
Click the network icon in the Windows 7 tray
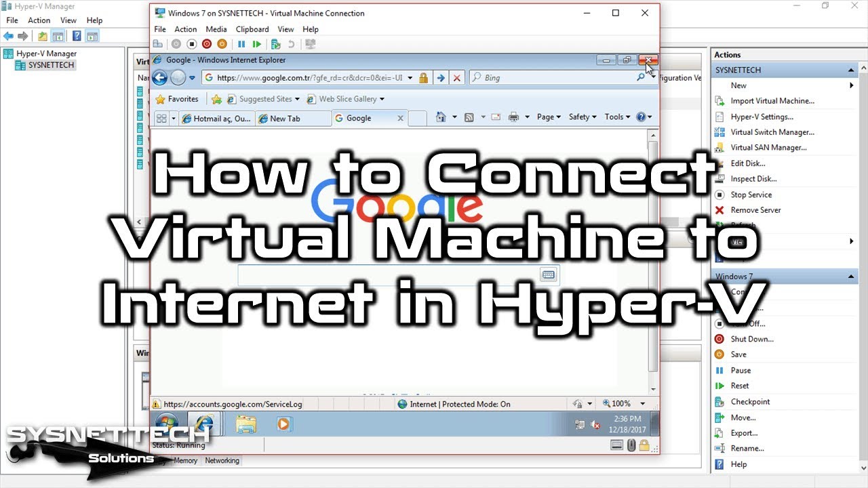pyautogui.click(x=580, y=425)
